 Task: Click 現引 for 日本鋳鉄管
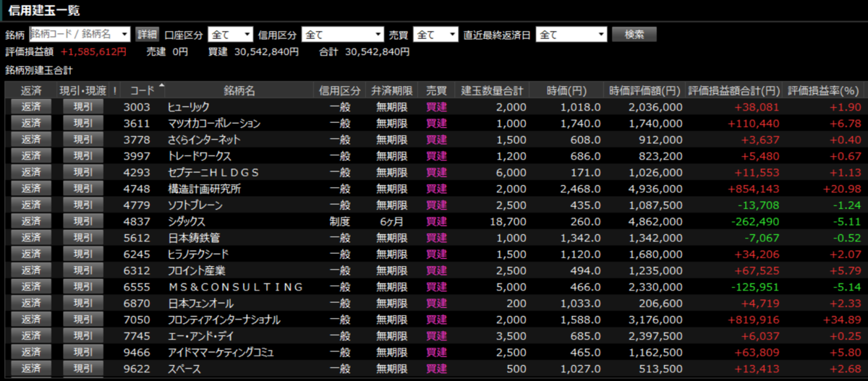(83, 238)
